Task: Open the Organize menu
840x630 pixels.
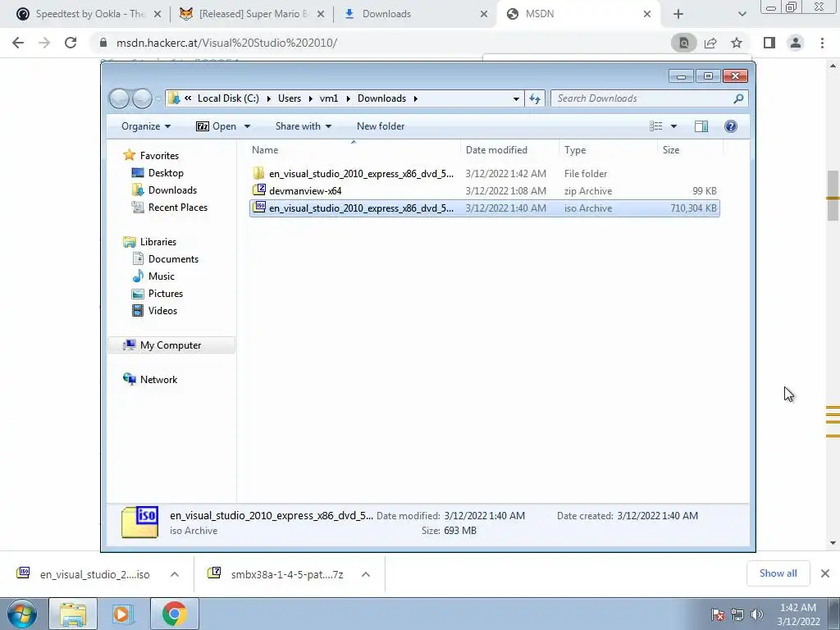Action: point(146,126)
